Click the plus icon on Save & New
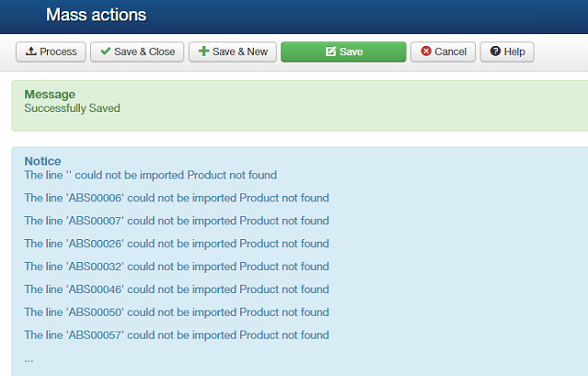The image size is (588, 376). pos(204,51)
